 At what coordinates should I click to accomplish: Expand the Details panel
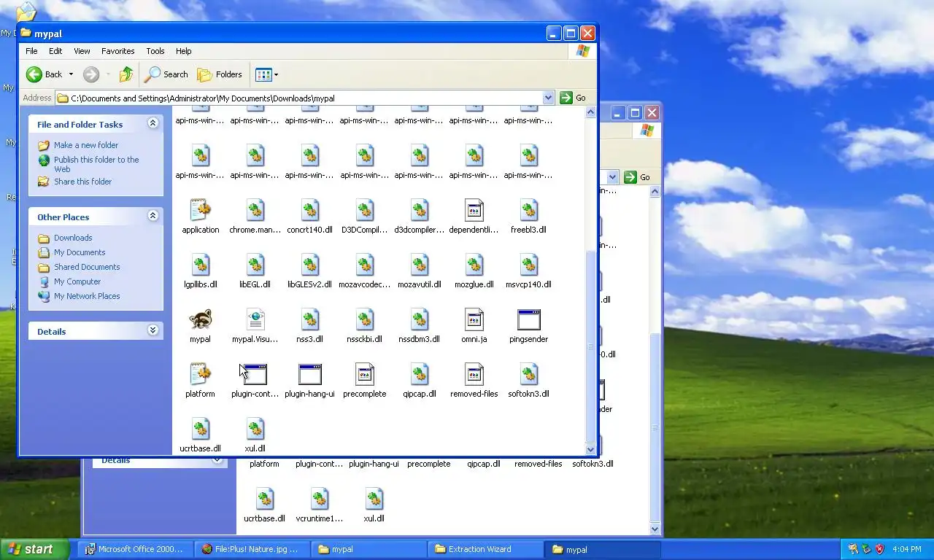click(x=153, y=330)
